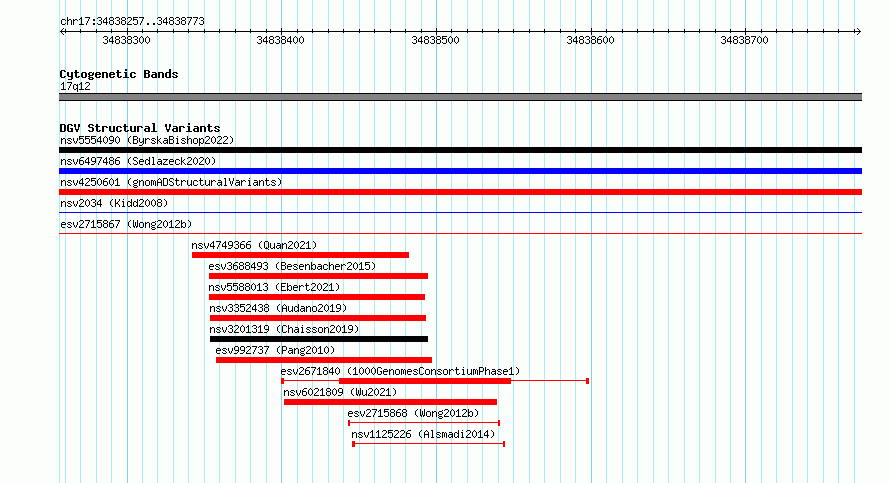Click ruler position 34838500
This screenshot has width=890, height=483.
pos(435,40)
